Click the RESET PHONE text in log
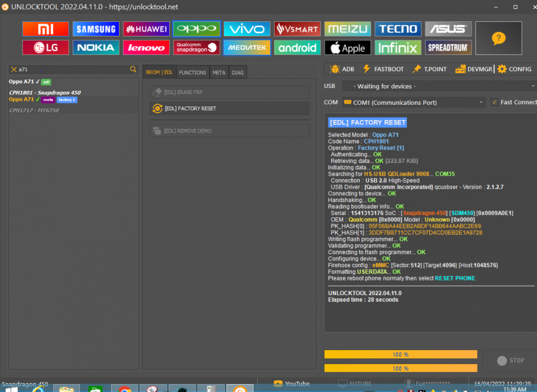This screenshot has height=392, width=537. tap(455, 278)
